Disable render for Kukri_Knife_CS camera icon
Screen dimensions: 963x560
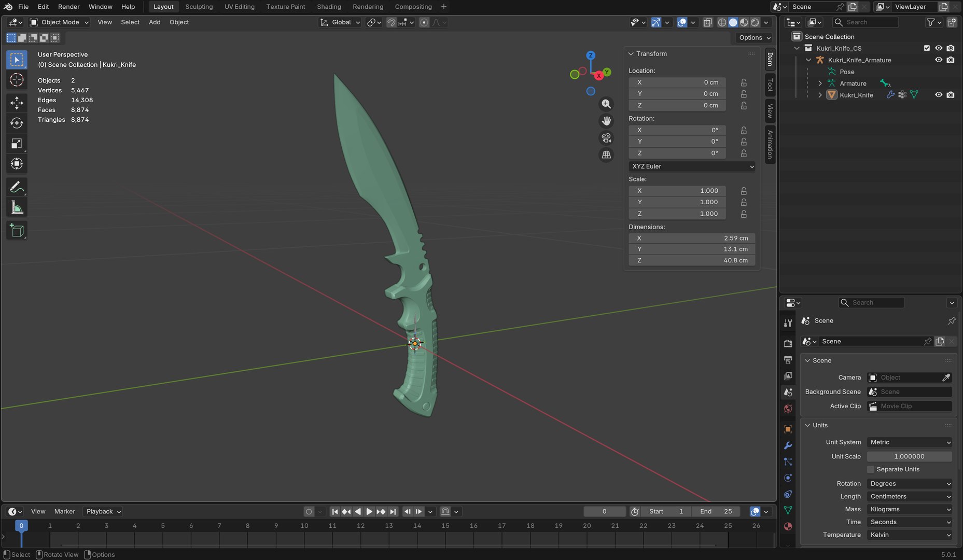[950, 48]
